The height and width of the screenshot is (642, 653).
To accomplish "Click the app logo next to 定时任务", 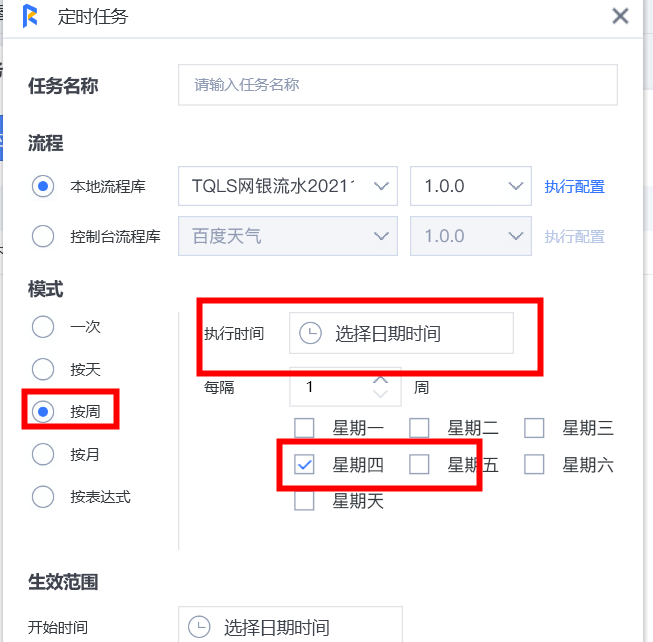I will click(x=30, y=16).
